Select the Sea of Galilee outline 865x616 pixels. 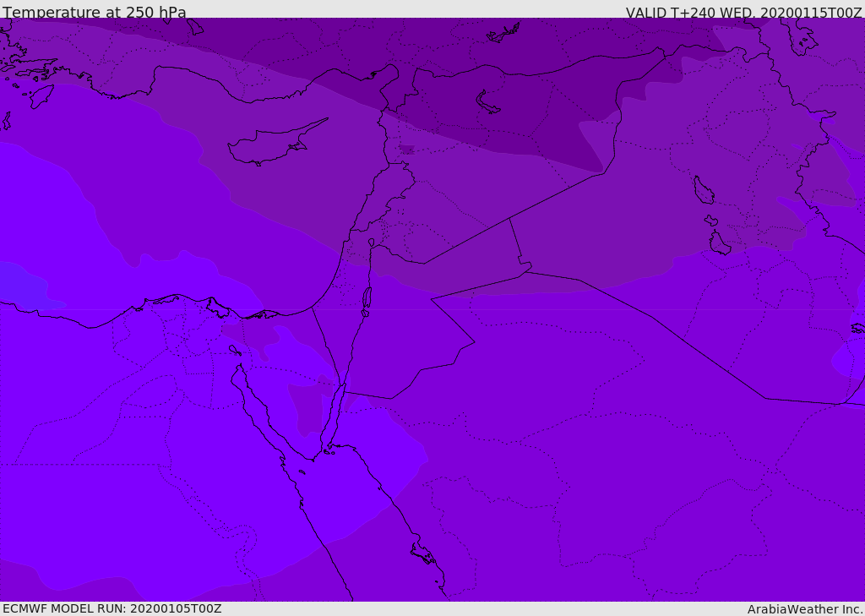[372, 243]
